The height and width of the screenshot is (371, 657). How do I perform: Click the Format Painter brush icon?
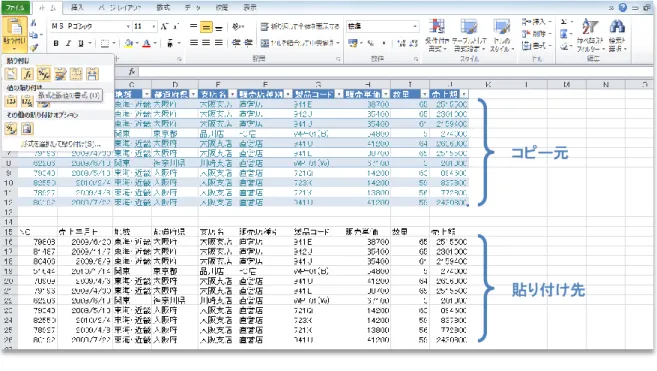(x=34, y=47)
